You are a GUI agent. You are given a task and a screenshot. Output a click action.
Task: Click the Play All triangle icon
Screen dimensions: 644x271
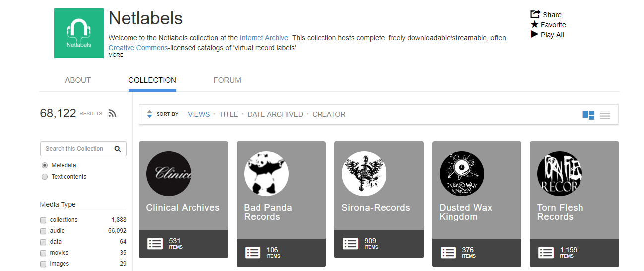[534, 34]
